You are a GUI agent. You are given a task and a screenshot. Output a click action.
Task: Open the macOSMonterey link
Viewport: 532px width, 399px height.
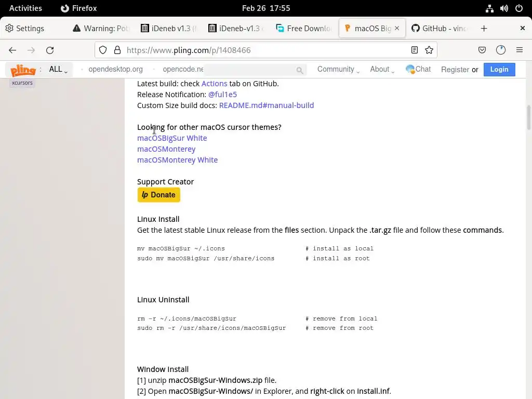click(166, 149)
